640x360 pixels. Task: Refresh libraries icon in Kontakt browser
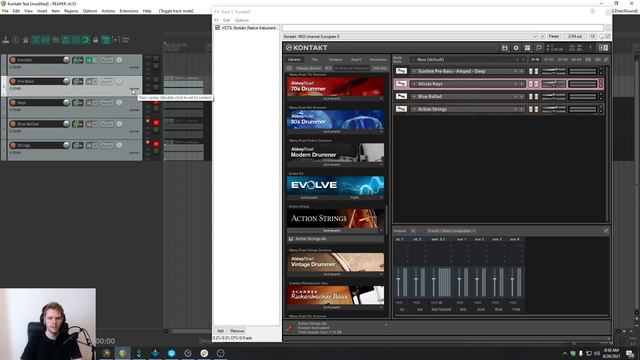pyautogui.click(x=289, y=68)
